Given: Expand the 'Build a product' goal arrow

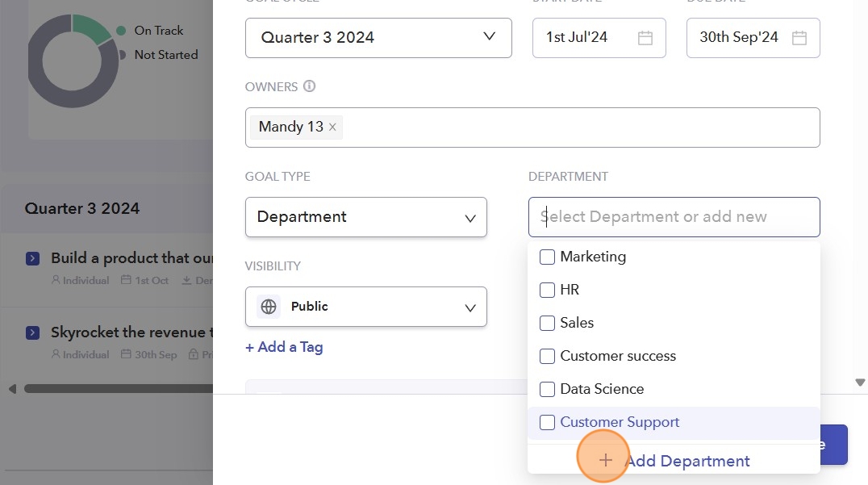Looking at the screenshot, I should click(32, 258).
